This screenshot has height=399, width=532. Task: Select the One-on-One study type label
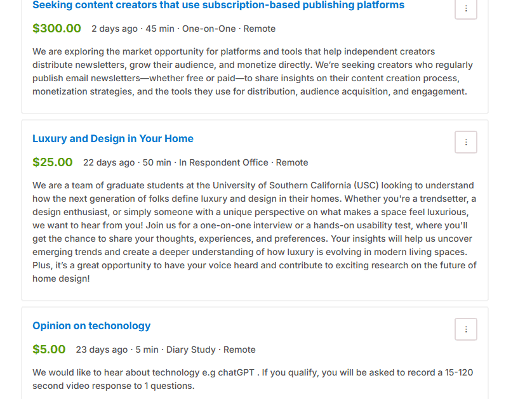coord(209,29)
